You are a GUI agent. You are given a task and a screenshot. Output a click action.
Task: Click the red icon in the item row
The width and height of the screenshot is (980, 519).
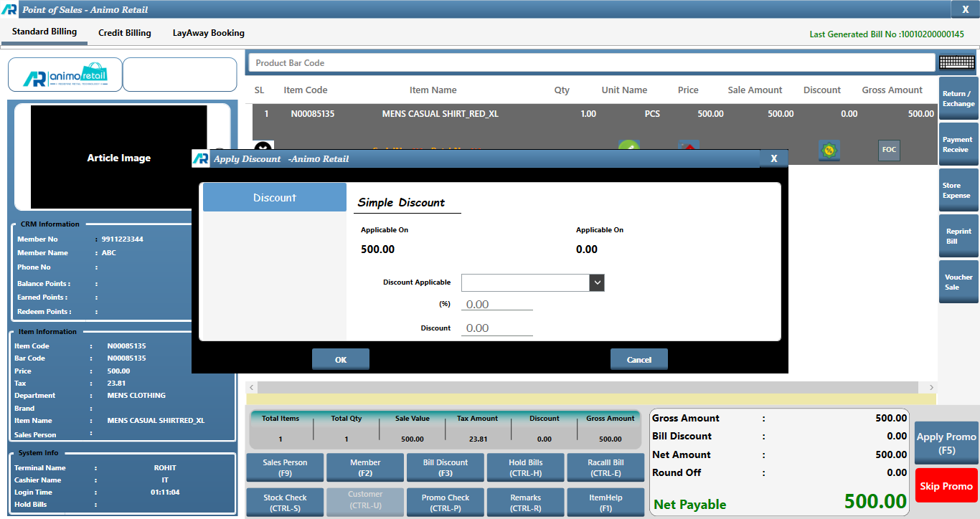coord(689,146)
